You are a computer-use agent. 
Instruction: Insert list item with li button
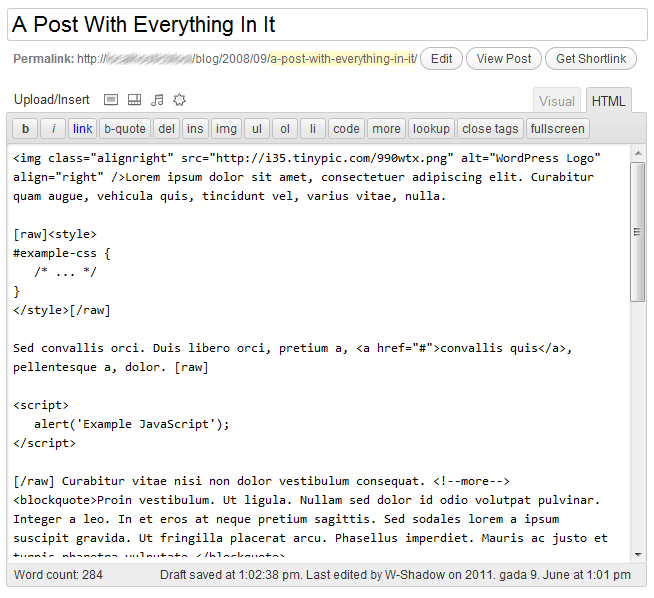click(313, 128)
